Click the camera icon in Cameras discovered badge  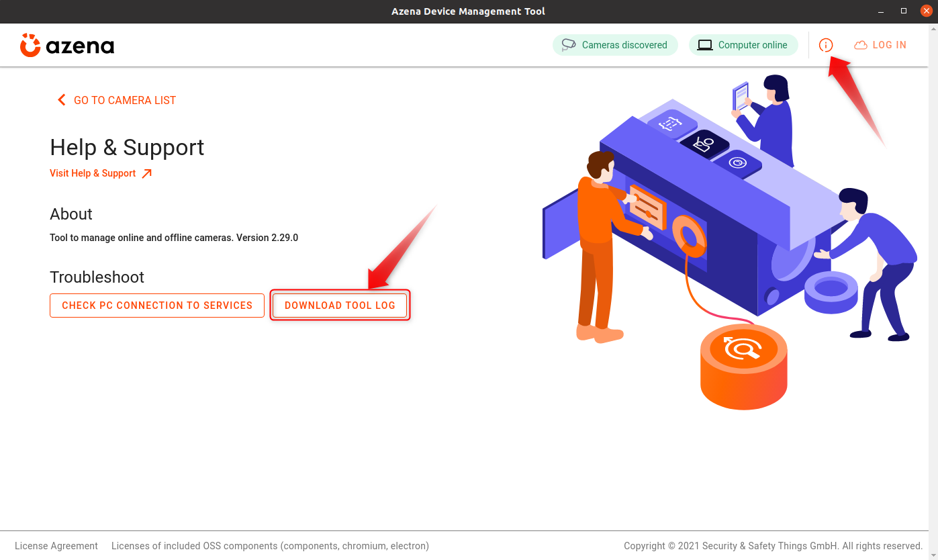tap(569, 45)
